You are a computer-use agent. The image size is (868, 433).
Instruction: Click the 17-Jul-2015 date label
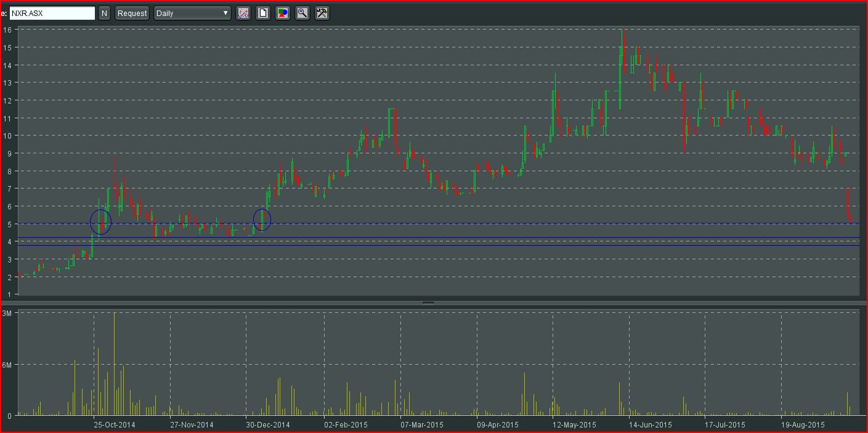pyautogui.click(x=725, y=425)
